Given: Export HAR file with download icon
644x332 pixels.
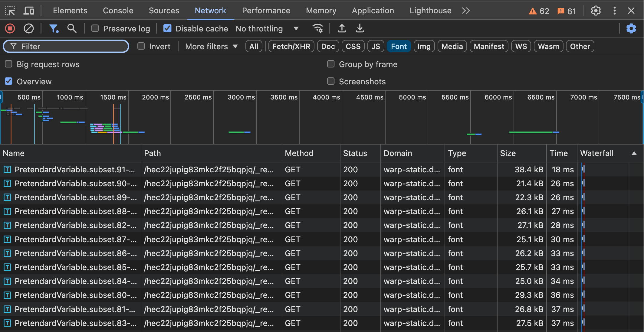Looking at the screenshot, I should (x=360, y=29).
